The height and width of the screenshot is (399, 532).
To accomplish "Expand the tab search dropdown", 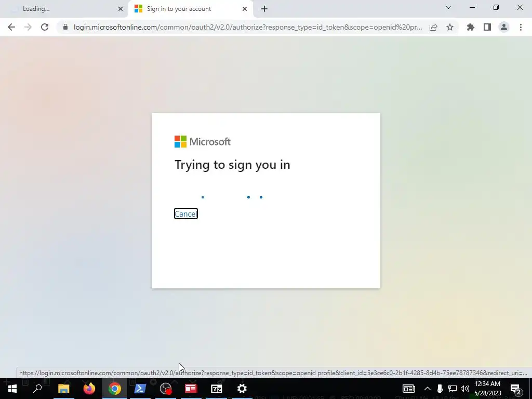I will (x=448, y=7).
